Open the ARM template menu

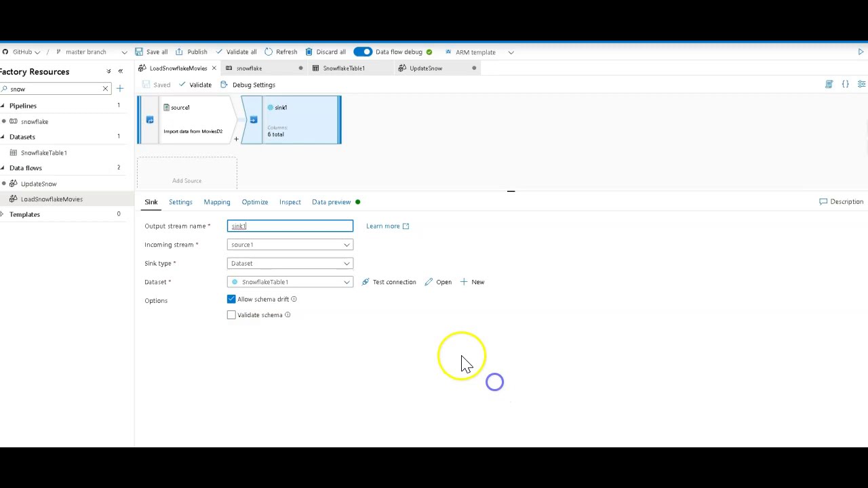tap(479, 52)
